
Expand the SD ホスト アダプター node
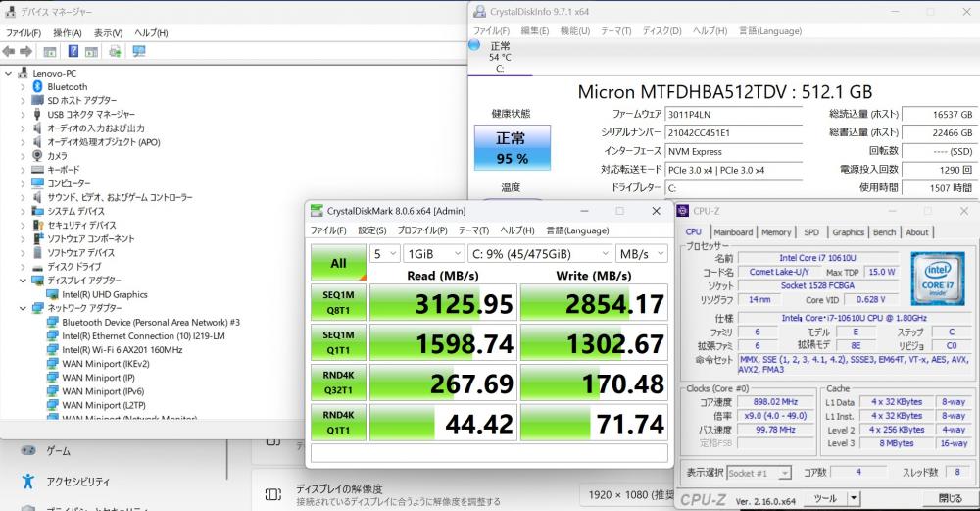[x=24, y=101]
